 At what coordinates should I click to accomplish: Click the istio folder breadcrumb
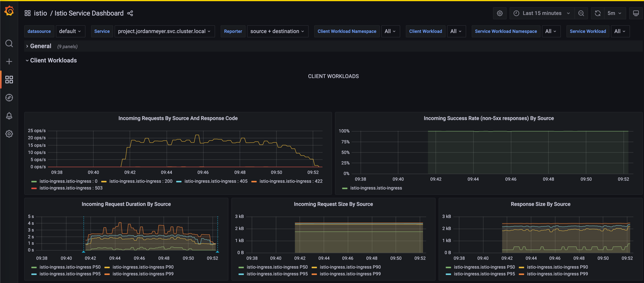[x=40, y=13]
